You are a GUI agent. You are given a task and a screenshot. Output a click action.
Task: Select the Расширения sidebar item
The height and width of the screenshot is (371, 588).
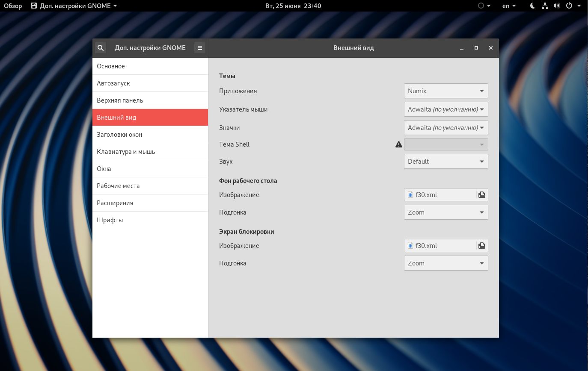[150, 203]
